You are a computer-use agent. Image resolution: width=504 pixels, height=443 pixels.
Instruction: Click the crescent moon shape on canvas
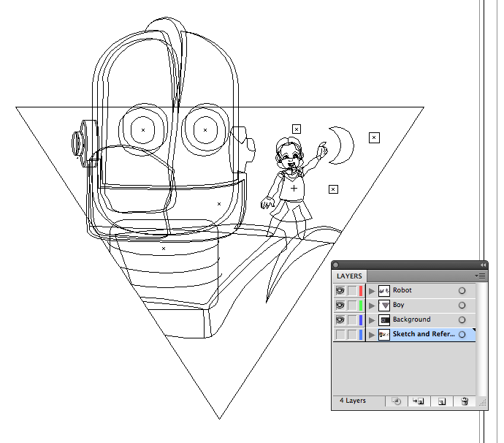pos(345,146)
